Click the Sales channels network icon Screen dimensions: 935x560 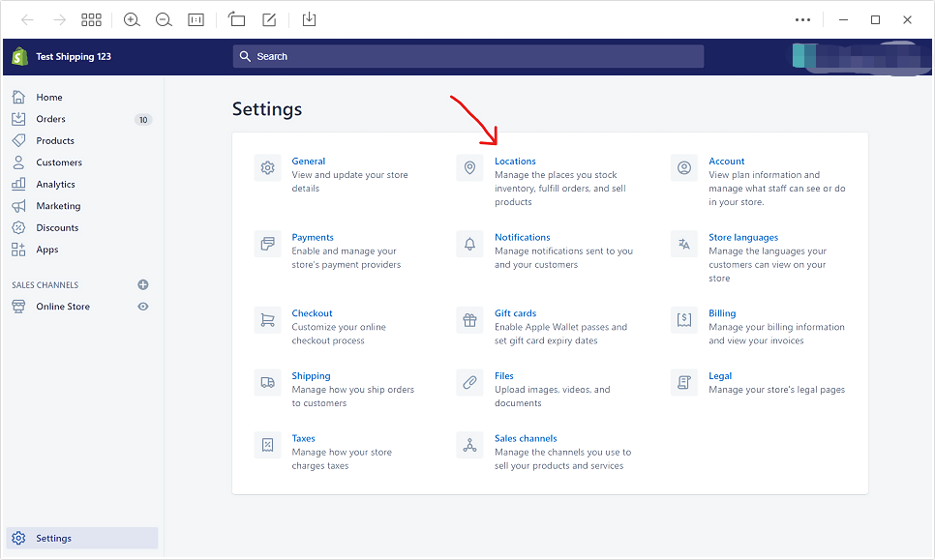(469, 445)
